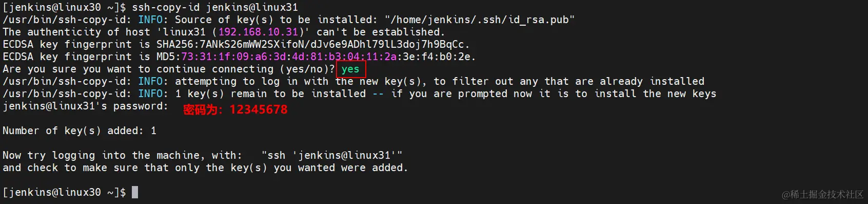Click 'Number of key(s) added: 1' line
Screen dimensions: 868x204
tap(80, 131)
